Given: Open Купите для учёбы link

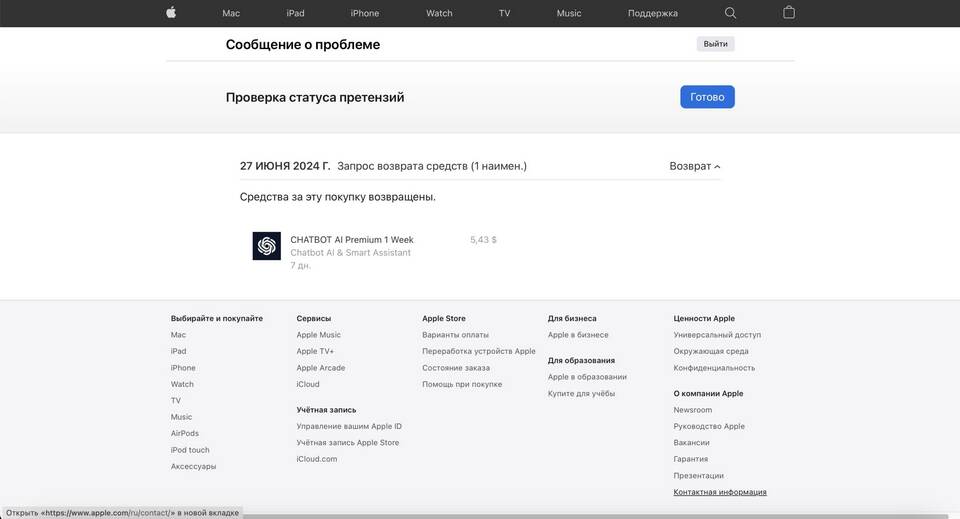Looking at the screenshot, I should tap(581, 394).
